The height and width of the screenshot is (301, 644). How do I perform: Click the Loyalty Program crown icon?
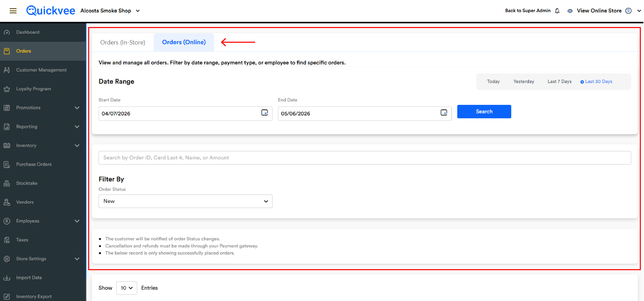(x=7, y=89)
